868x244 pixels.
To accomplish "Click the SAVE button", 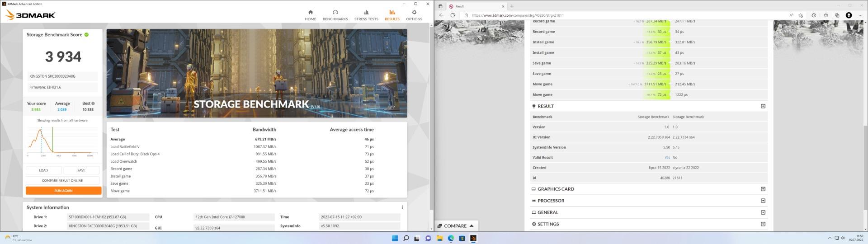I will click(81, 170).
